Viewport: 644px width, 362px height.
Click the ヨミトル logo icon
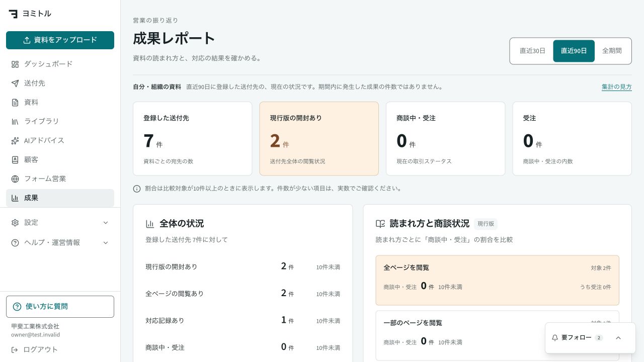[13, 14]
